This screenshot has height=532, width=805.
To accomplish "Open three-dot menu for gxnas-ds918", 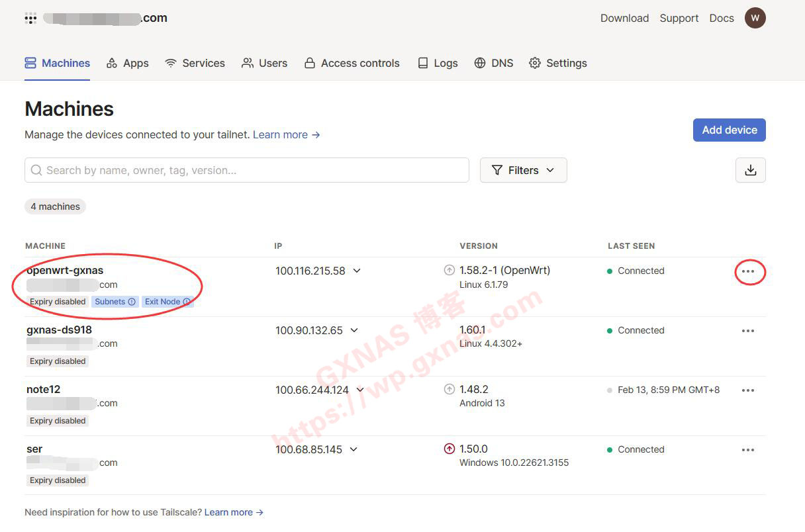I will [x=748, y=331].
